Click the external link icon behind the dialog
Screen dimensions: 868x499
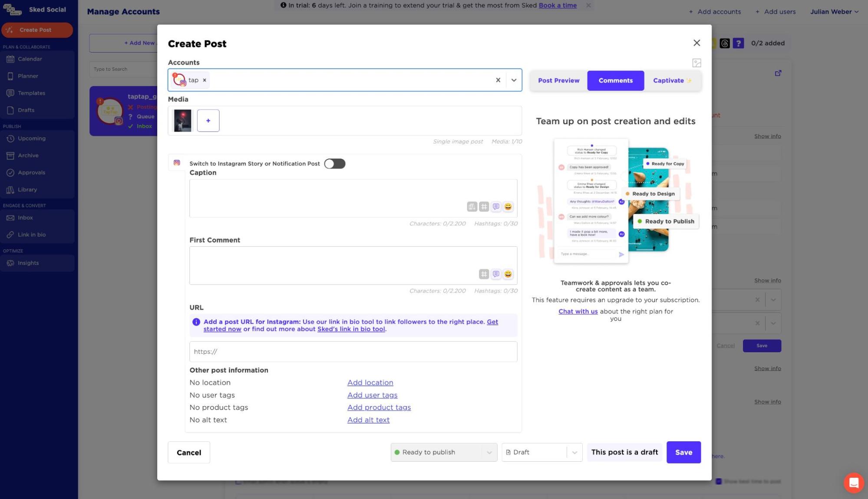778,73
